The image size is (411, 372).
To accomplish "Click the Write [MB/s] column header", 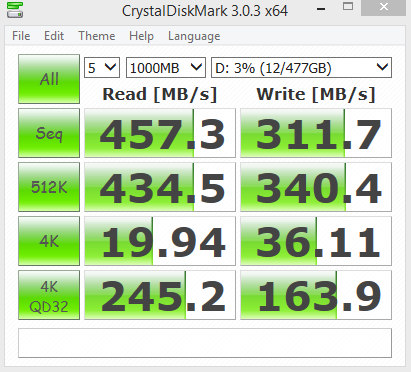I will tap(316, 94).
